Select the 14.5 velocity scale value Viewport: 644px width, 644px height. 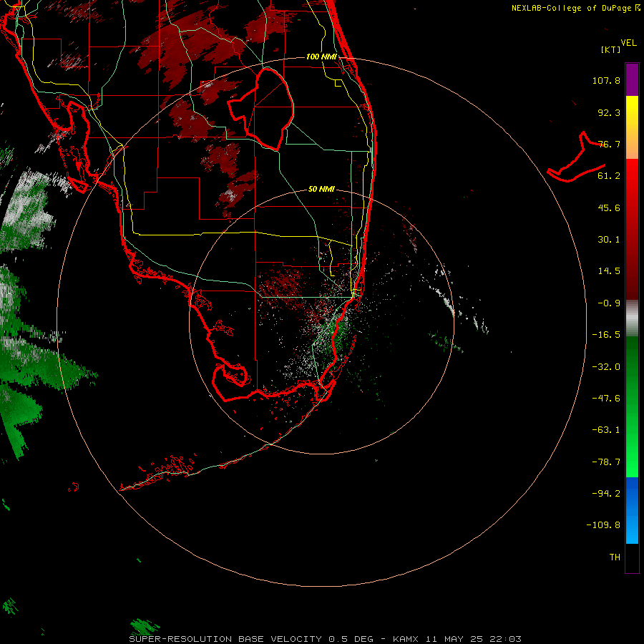pos(609,271)
